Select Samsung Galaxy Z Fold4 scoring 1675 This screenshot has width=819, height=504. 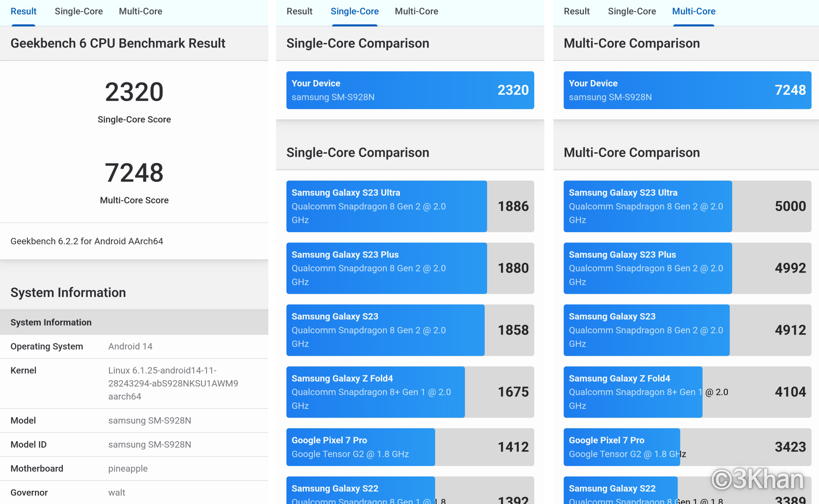click(x=410, y=392)
